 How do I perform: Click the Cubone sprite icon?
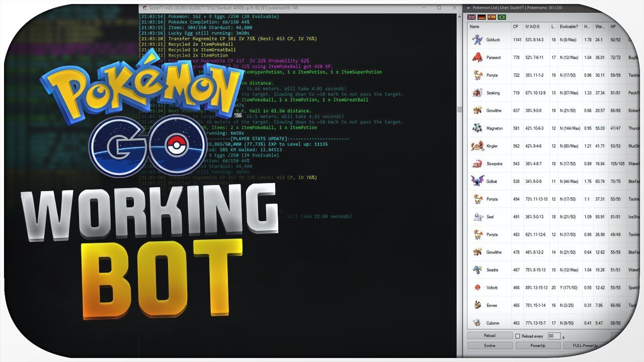click(x=477, y=322)
